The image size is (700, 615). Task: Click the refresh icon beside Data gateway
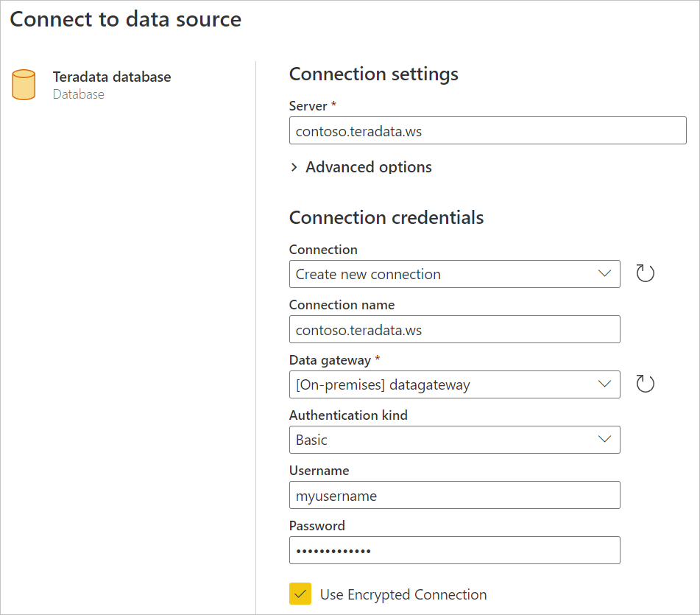pos(646,384)
